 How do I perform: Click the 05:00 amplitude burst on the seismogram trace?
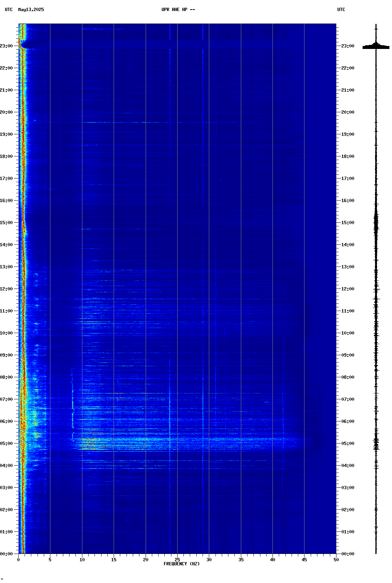376,444
